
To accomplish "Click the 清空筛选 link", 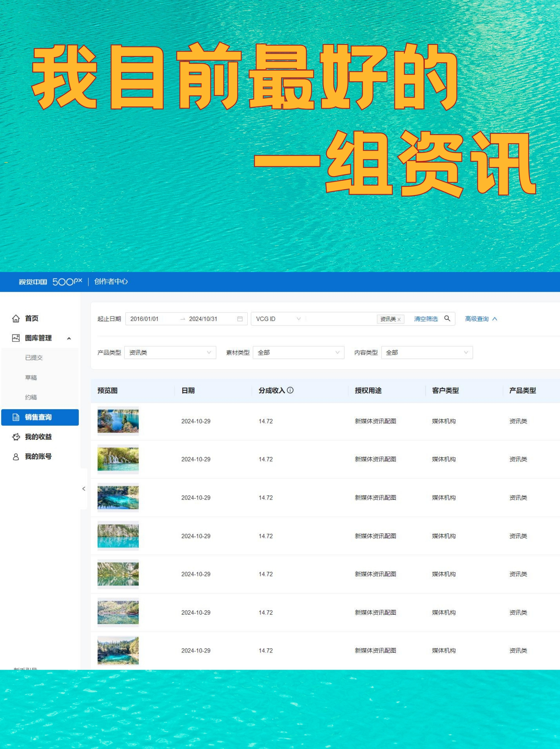I will click(x=426, y=319).
